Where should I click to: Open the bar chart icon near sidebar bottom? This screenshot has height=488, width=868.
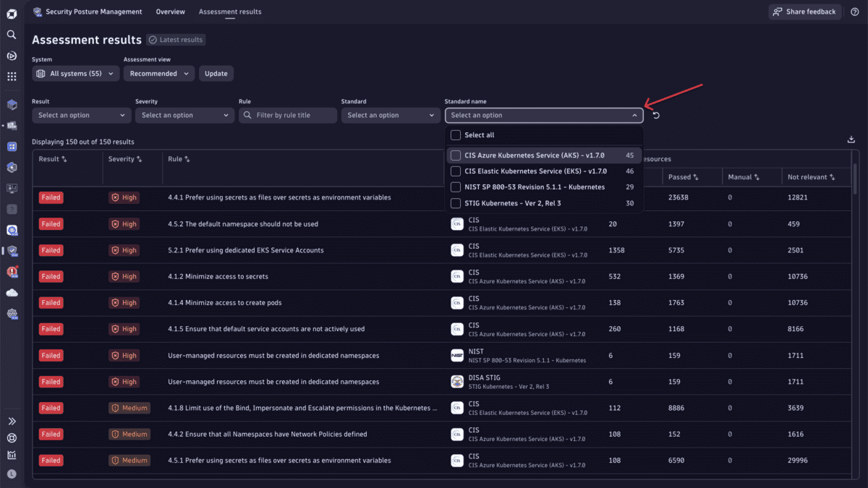point(12,455)
